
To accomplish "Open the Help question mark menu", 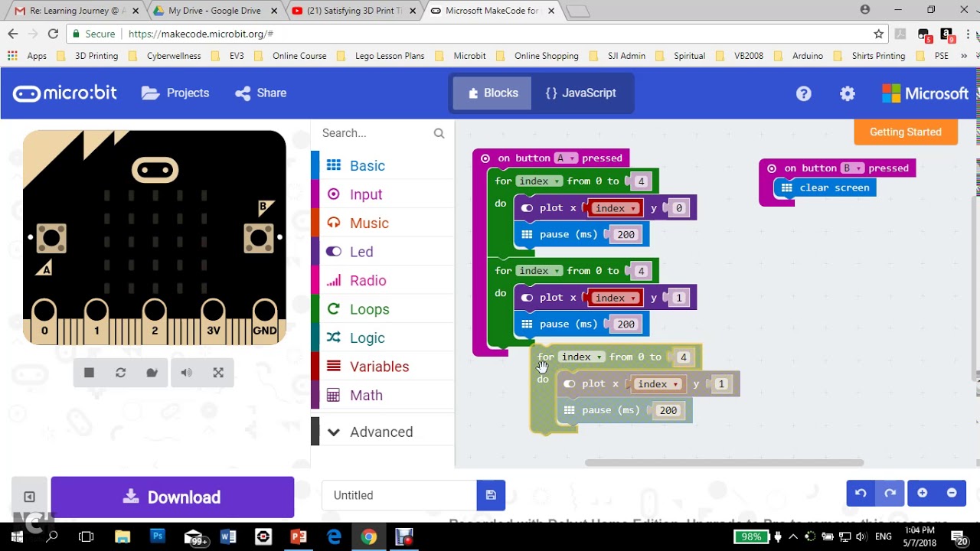I will click(x=803, y=93).
